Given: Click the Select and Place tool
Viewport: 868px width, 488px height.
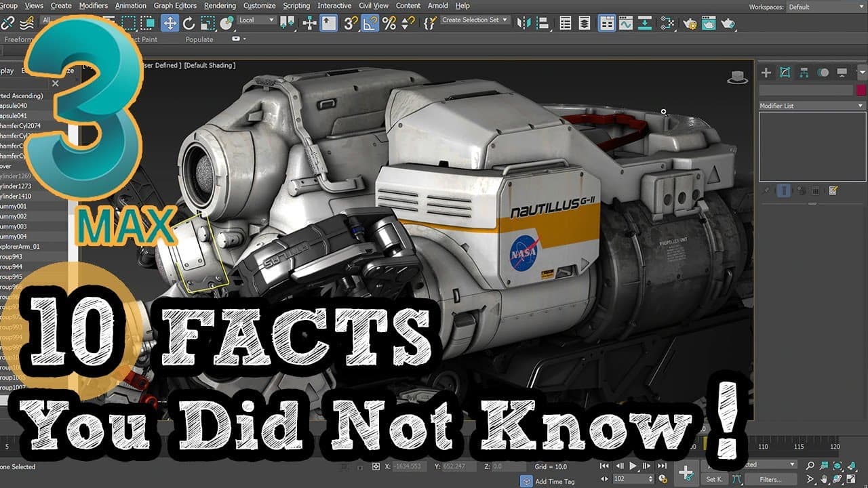Looking at the screenshot, I should click(227, 23).
